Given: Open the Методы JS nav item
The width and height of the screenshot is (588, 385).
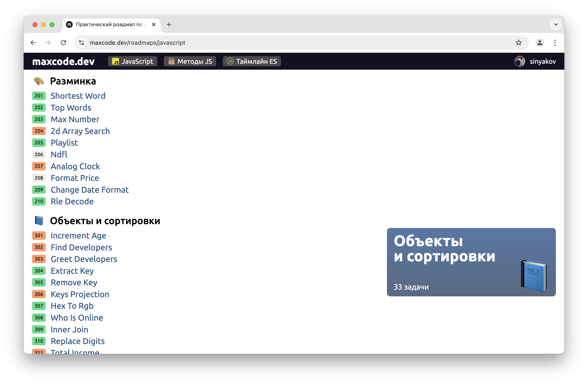Looking at the screenshot, I should (190, 61).
